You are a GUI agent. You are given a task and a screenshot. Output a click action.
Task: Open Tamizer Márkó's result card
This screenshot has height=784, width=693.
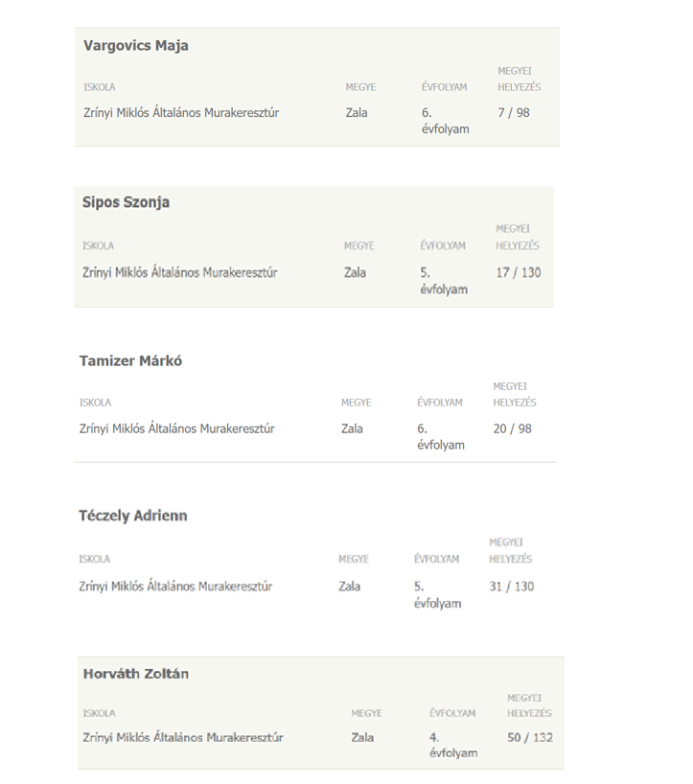point(315,404)
